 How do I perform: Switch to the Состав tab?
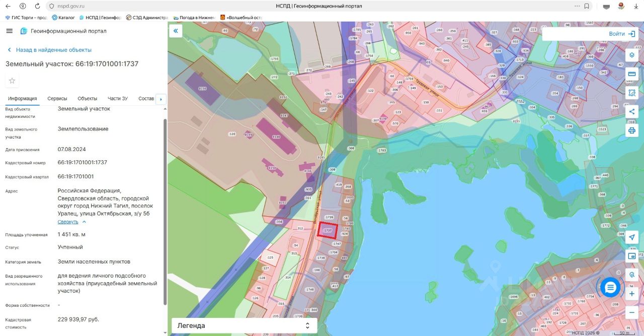point(146,98)
